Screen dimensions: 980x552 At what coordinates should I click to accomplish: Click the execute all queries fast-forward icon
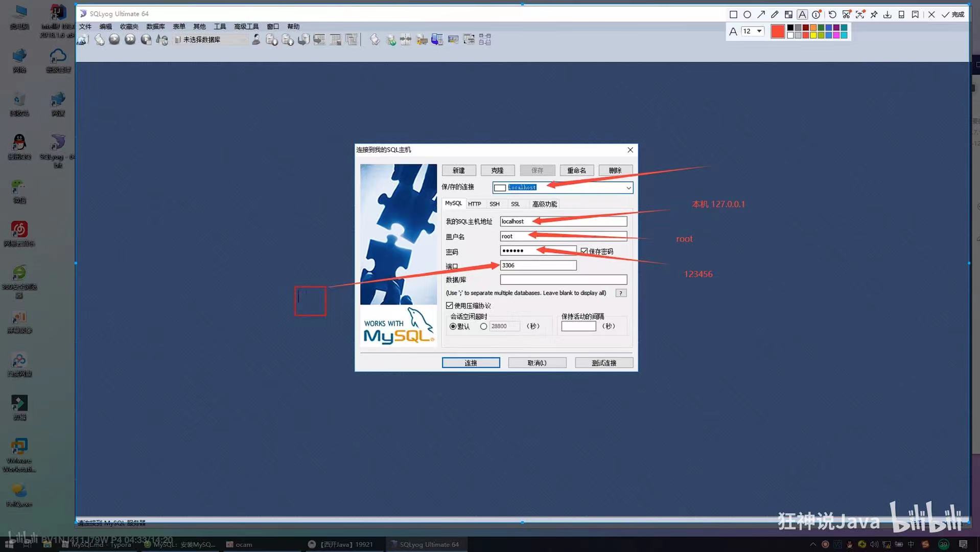click(130, 39)
